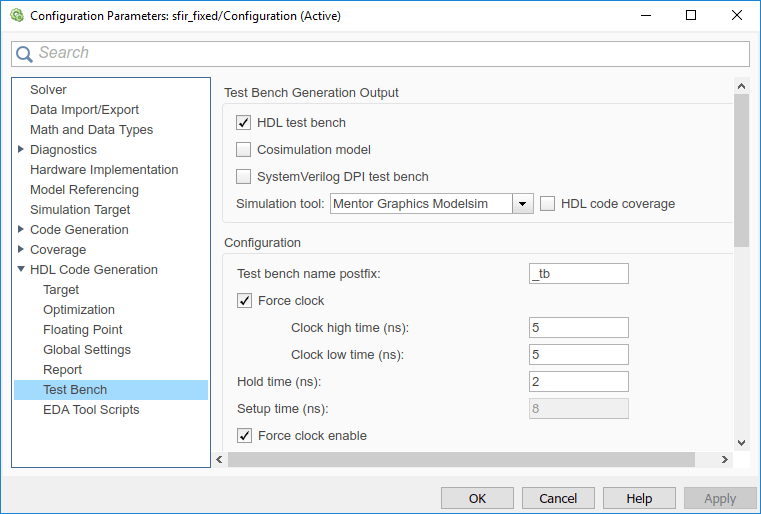Expand the Coverage tree node
Viewport: 761px width, 514px height.
(21, 249)
